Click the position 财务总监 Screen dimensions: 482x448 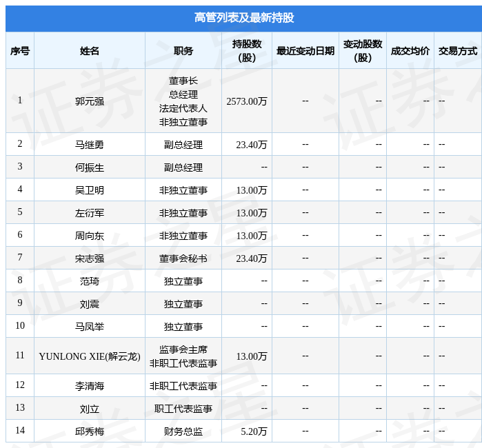coord(183,431)
